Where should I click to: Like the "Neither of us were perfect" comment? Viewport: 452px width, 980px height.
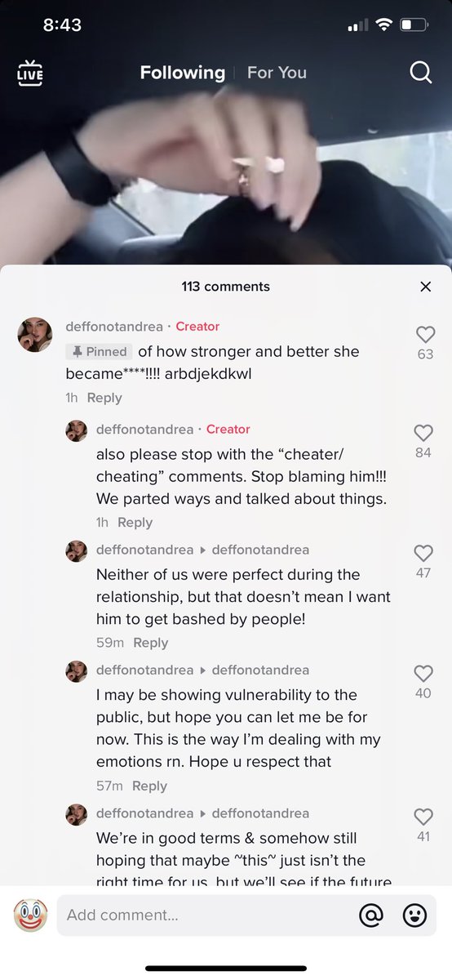423,554
